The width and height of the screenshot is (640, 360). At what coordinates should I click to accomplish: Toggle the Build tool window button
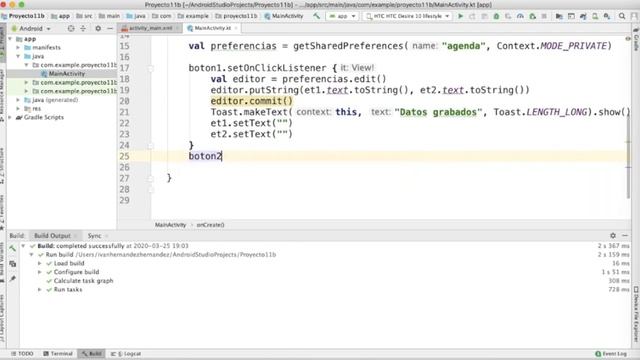91,354
